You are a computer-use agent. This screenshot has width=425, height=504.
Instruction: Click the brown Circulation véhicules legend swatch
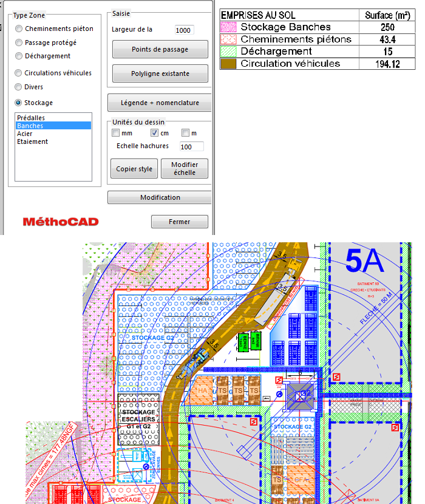click(228, 64)
